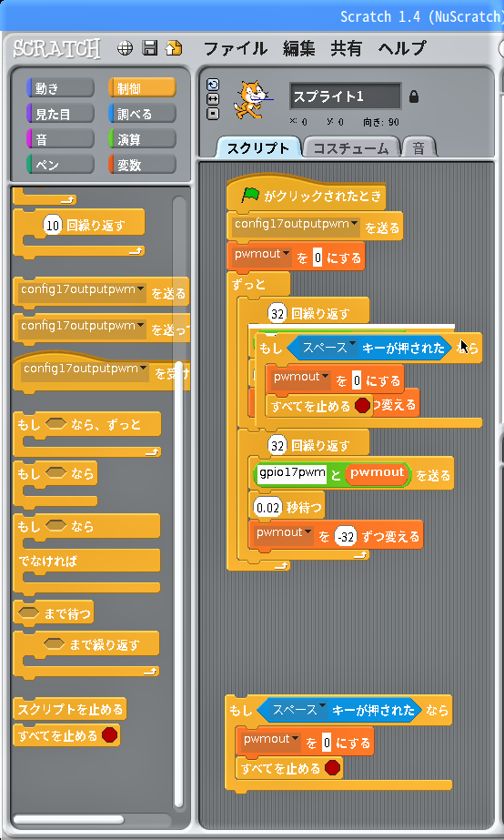Open pwmout variable dropdown in the -32 ずつ変える block

pos(308,532)
